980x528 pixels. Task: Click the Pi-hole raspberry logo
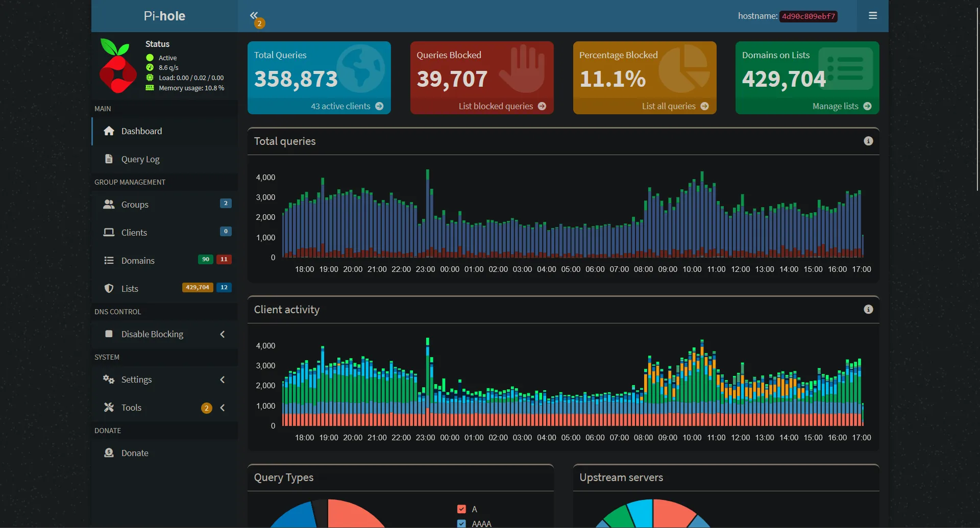tap(117, 66)
